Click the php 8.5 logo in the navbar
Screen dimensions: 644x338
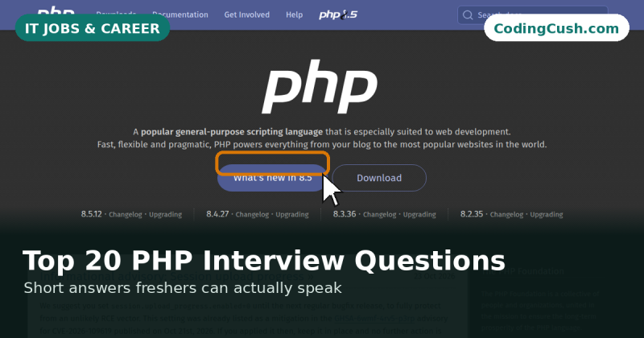[338, 14]
